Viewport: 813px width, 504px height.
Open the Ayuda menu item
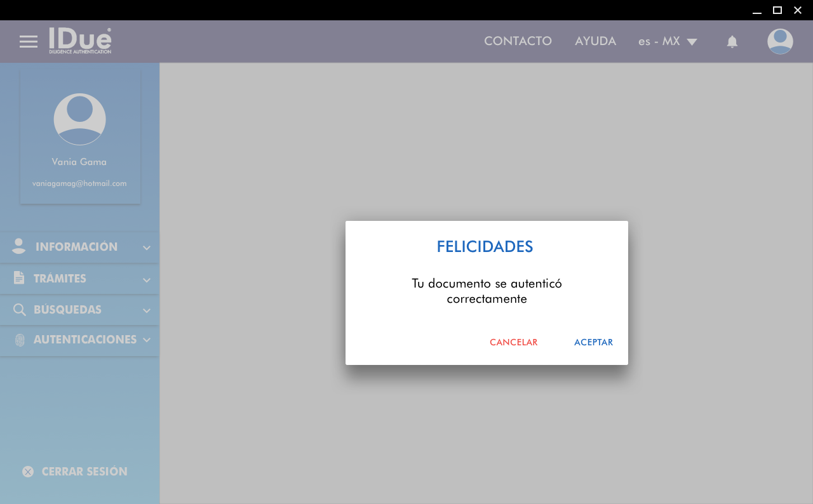point(595,41)
